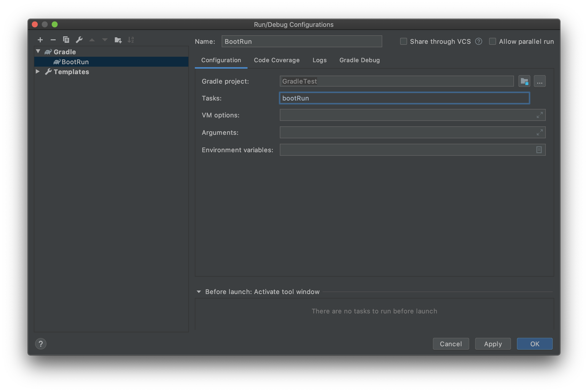
Task: Collapse the Before launch section
Action: tap(199, 292)
